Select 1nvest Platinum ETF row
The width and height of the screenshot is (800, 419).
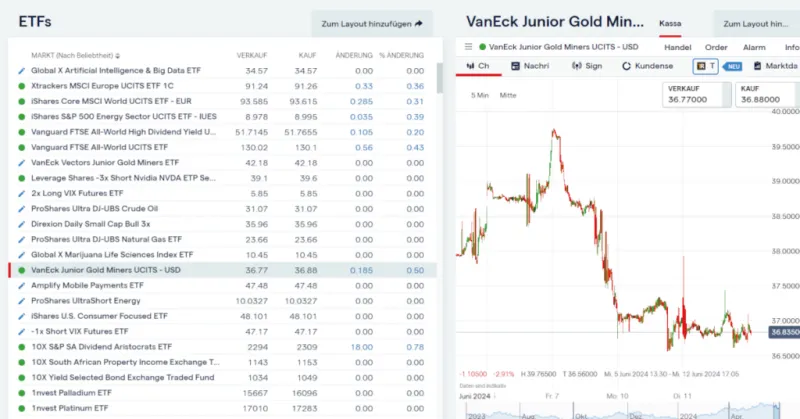click(x=222, y=408)
